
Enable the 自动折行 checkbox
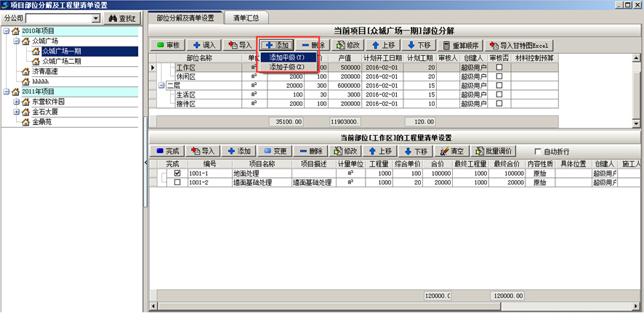click(539, 151)
